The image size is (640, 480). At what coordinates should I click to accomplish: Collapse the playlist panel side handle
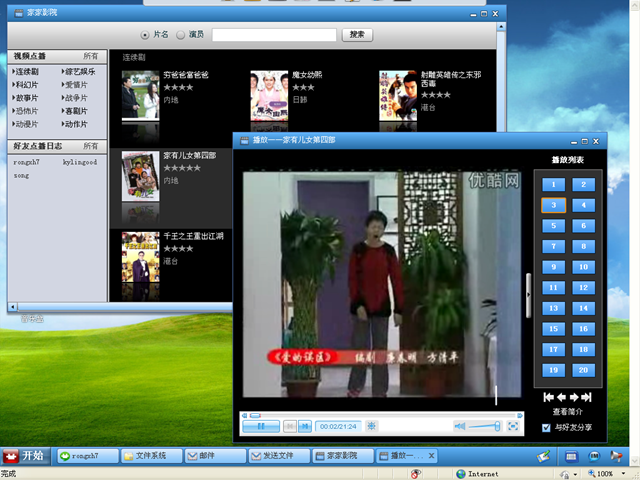[528, 295]
